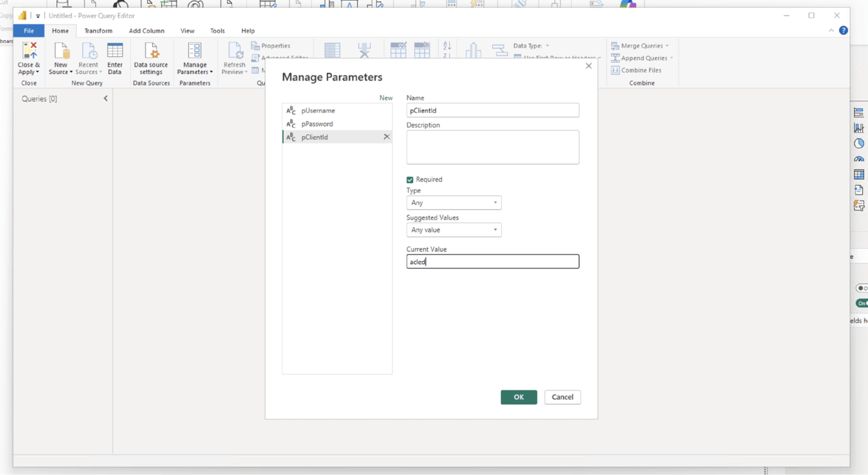Click Close & Apply in the ribbon
Image resolution: width=868 pixels, height=475 pixels.
click(x=28, y=58)
